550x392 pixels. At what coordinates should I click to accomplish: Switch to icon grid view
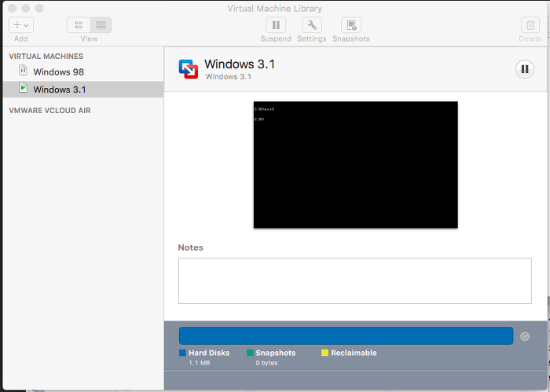point(79,25)
